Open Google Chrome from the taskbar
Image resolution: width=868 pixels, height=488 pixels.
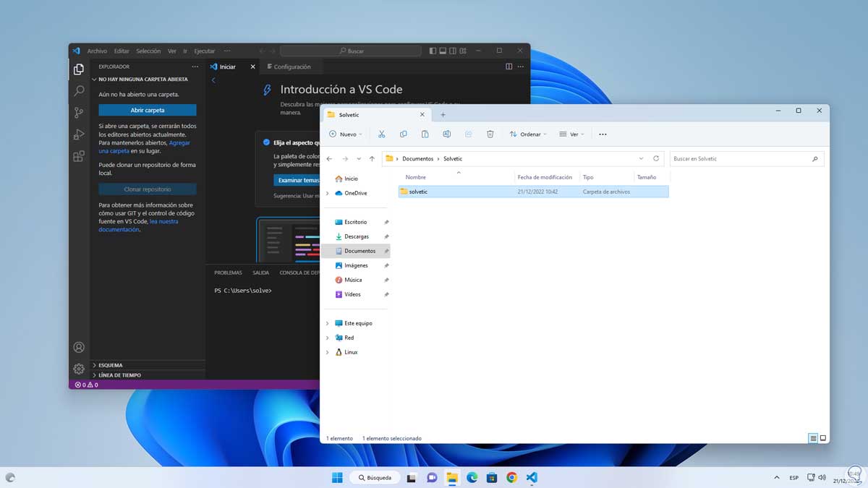[512, 477]
